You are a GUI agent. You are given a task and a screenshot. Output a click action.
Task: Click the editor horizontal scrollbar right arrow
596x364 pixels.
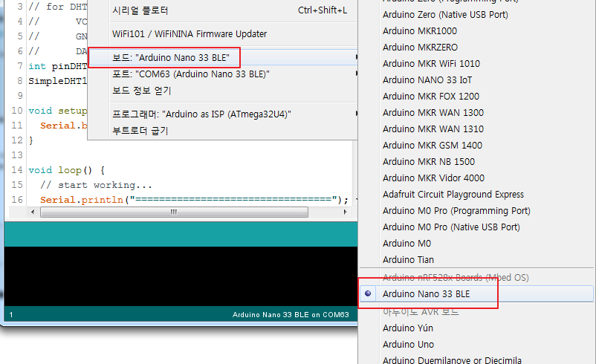coord(345,212)
